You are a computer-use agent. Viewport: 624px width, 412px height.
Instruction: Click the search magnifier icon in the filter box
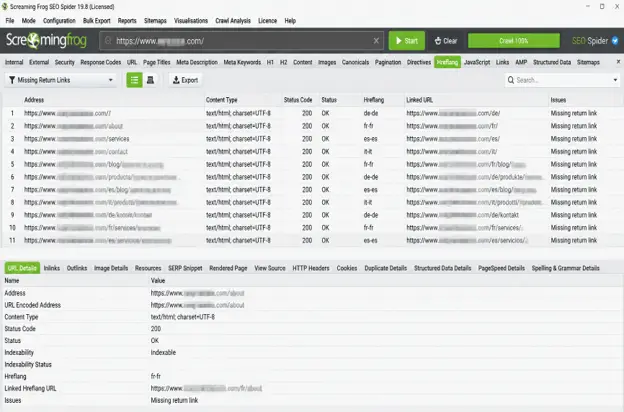point(511,80)
